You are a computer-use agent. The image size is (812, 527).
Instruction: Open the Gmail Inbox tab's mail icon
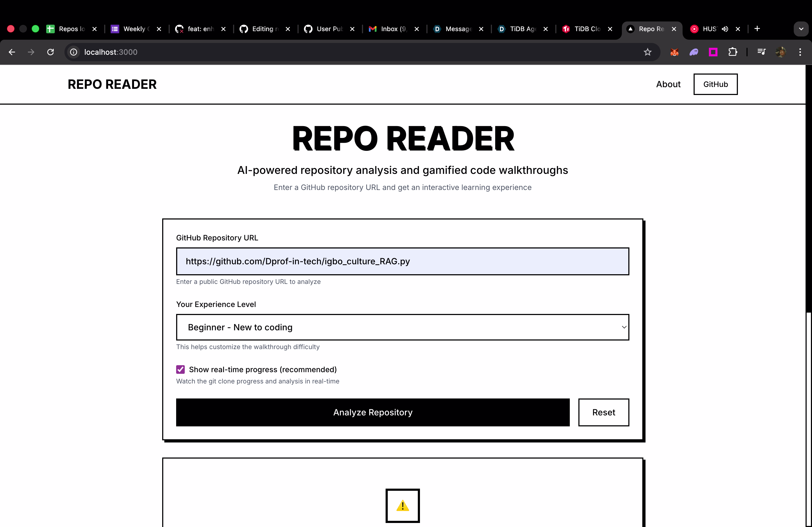pyautogui.click(x=372, y=29)
